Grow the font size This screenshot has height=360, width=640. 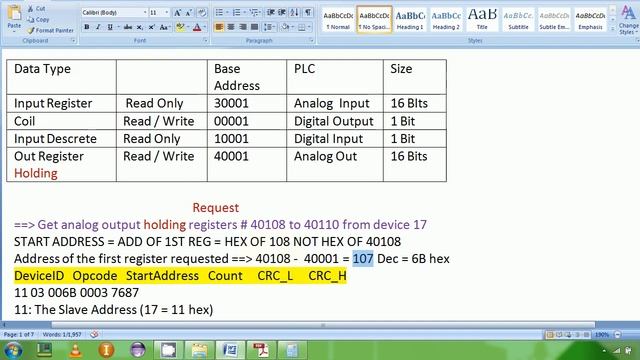tap(178, 13)
